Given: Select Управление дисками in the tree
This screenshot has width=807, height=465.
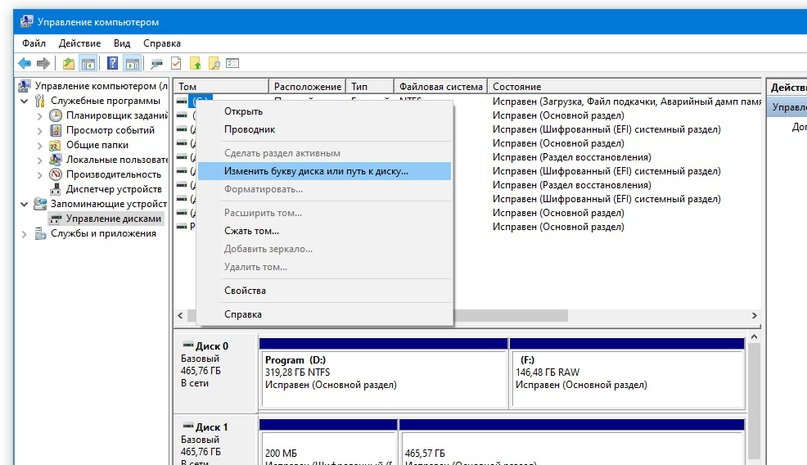Looking at the screenshot, I should click(x=113, y=218).
